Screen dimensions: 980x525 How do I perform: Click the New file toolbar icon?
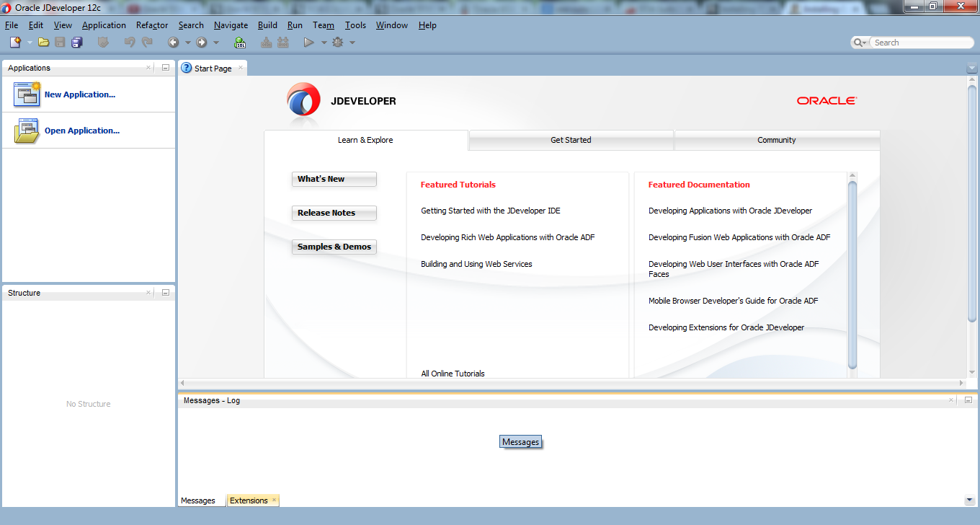15,43
